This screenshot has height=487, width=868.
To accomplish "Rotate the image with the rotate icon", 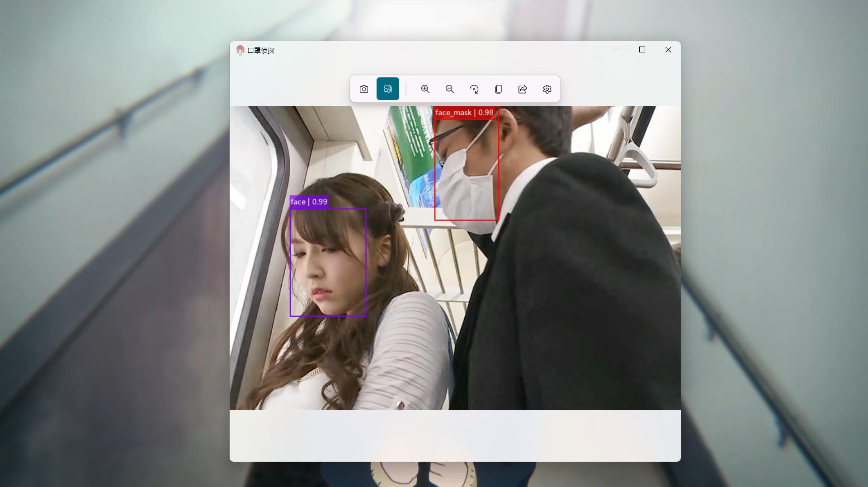I will click(x=474, y=89).
